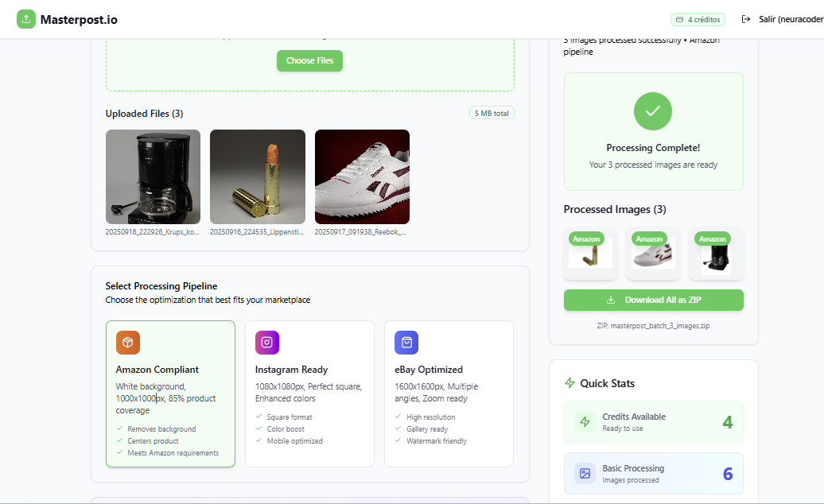The height and width of the screenshot is (504, 824).
Task: Click the orange Amazon Compliant box icon
Action: [x=127, y=343]
